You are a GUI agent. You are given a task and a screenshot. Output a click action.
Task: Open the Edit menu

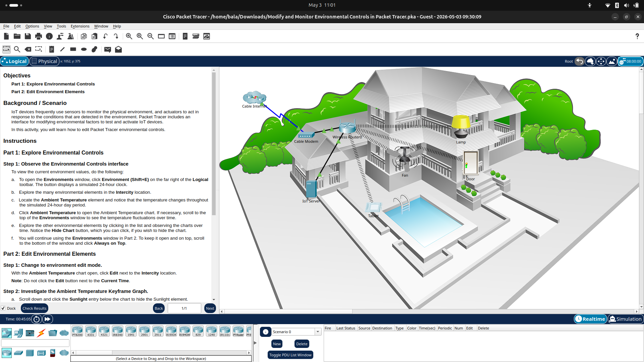(x=17, y=26)
